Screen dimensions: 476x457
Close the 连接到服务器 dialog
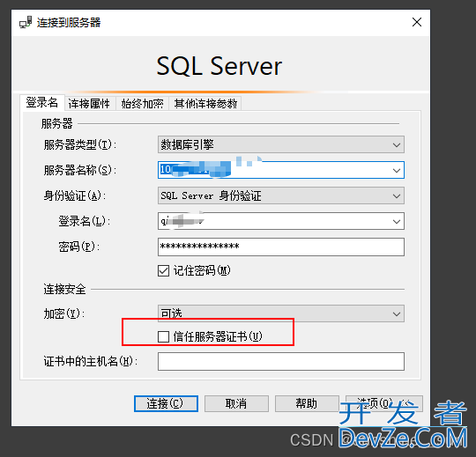417,22
